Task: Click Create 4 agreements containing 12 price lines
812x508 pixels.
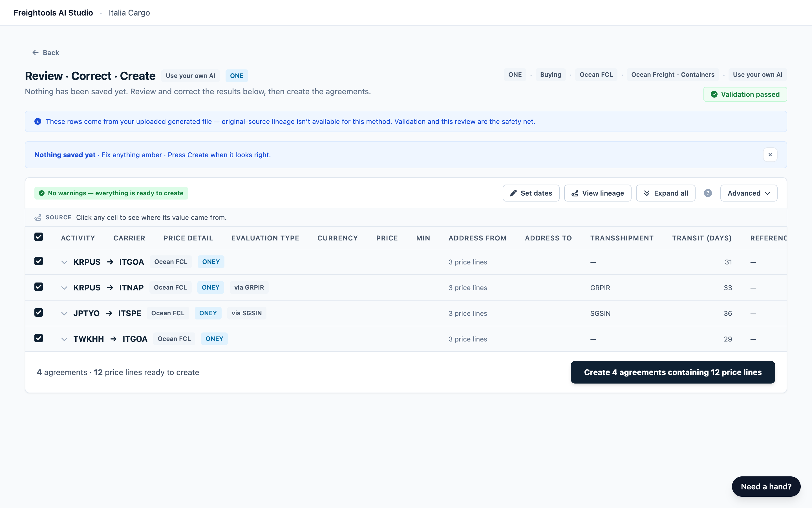Action: tap(673, 372)
